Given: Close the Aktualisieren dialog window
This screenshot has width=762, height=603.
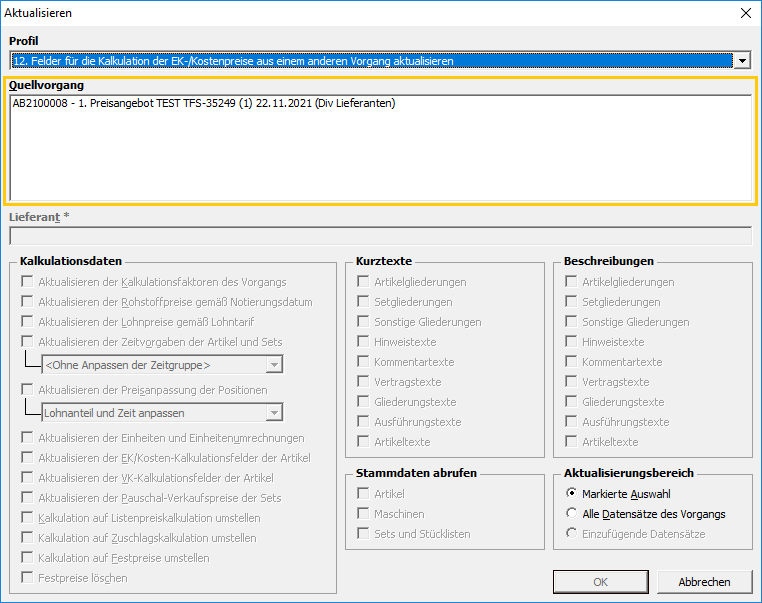Looking at the screenshot, I should point(744,13).
